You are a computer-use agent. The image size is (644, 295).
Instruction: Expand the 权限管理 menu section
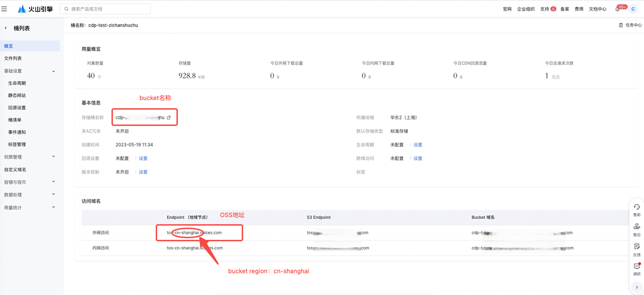point(54,157)
